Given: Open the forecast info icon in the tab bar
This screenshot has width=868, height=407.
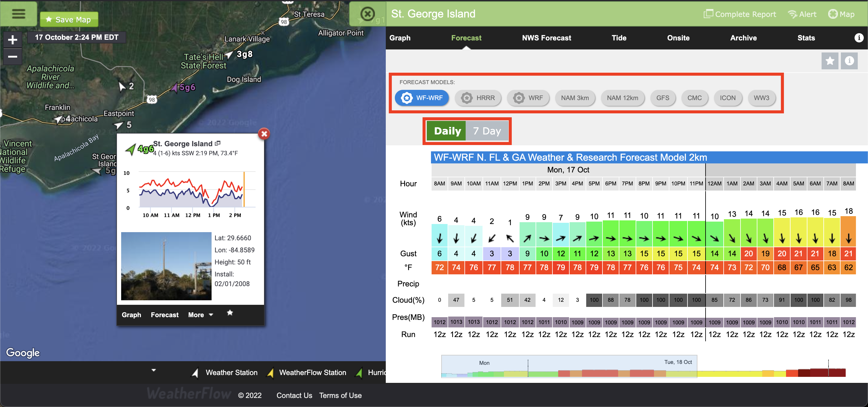Looking at the screenshot, I should 859,38.
